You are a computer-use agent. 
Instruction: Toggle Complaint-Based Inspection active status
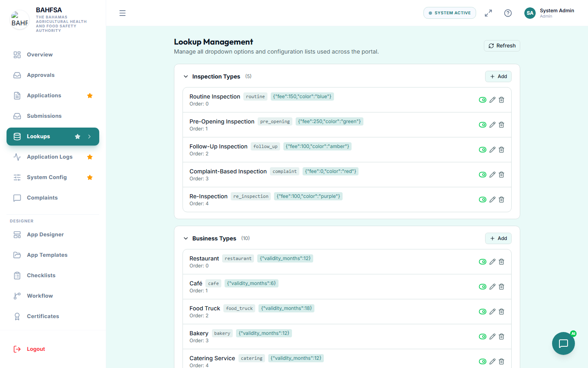(x=483, y=175)
